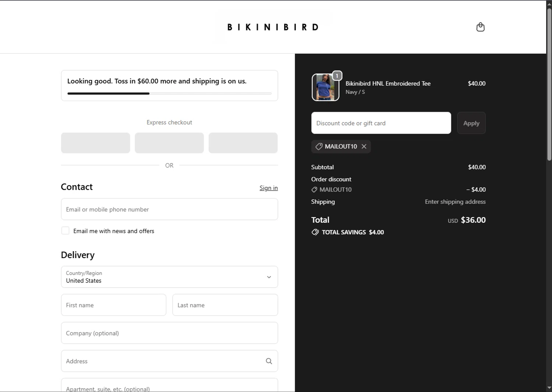Focus the Email or mobile phone number field
The height and width of the screenshot is (392, 552).
[x=169, y=209]
